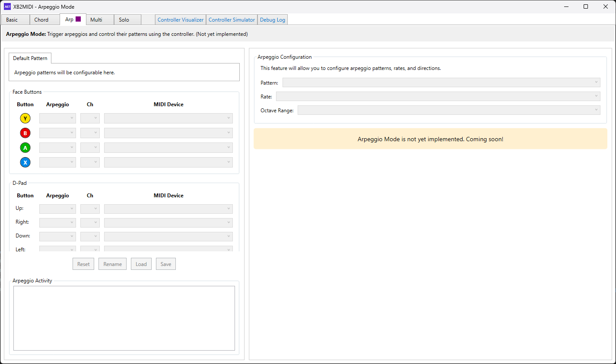Screen dimensions: 616x364
Task: Select the Default Pattern tab
Action: 30,58
